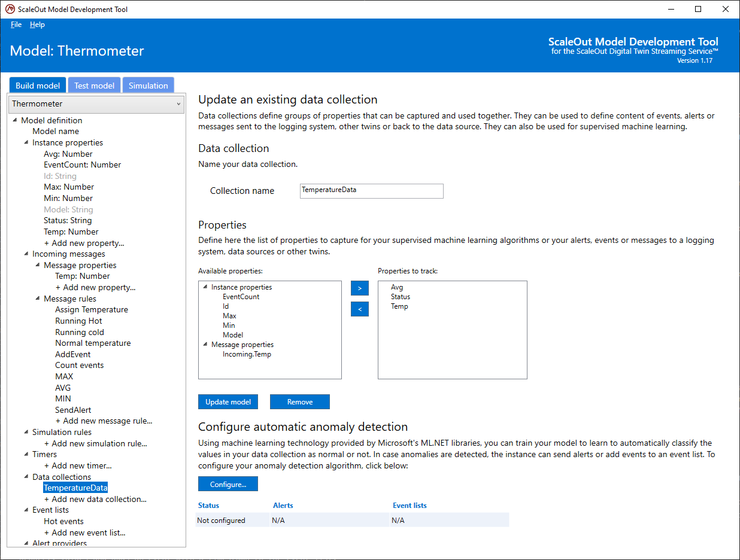Select EventCount in Available properties
740x560 pixels.
point(241,297)
